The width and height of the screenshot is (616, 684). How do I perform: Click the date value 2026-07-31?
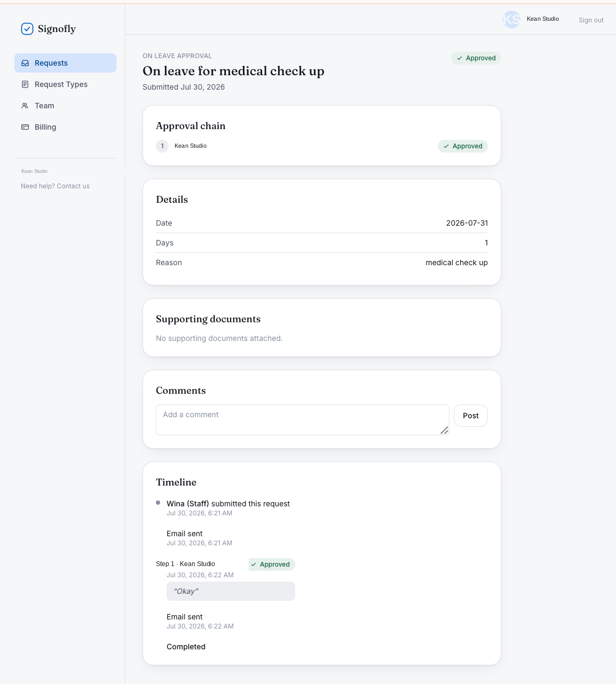tap(467, 223)
